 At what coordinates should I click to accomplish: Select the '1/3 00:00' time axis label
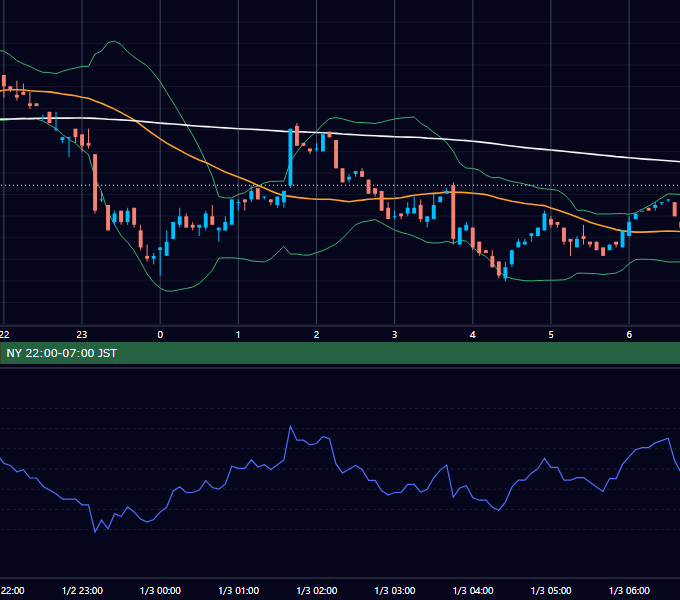[x=160, y=590]
